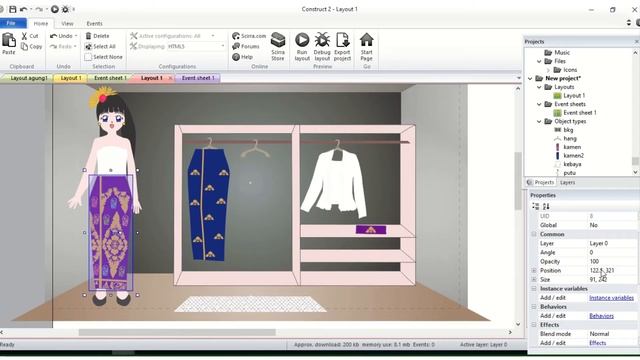
Task: Click the quick-access debug icon in title bar
Action: [65, 9]
